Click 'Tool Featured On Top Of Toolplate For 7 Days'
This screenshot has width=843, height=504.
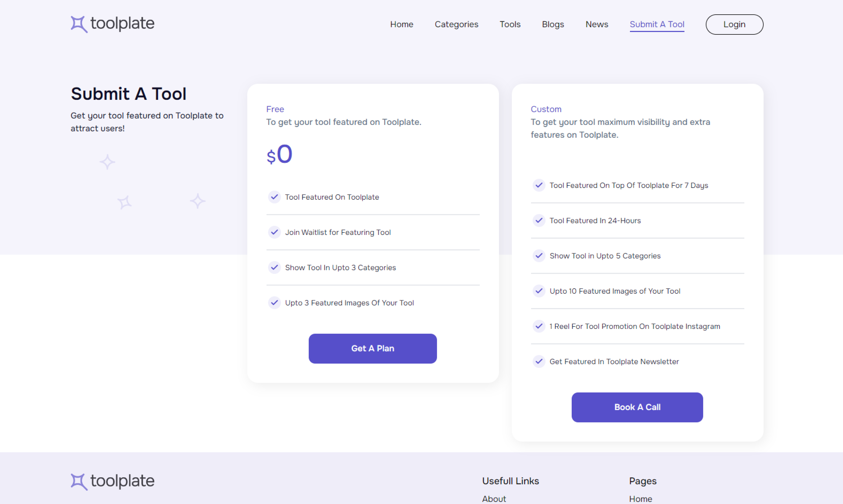click(x=629, y=185)
